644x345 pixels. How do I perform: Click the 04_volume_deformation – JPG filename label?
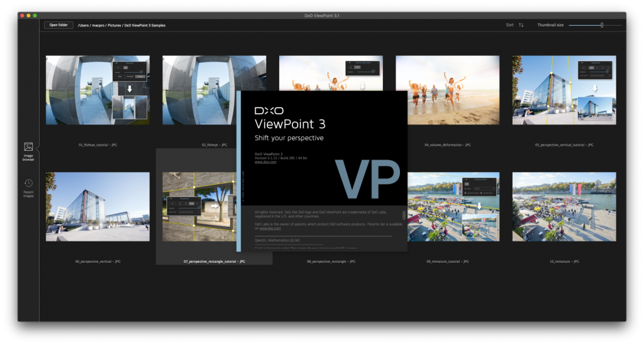448,145
